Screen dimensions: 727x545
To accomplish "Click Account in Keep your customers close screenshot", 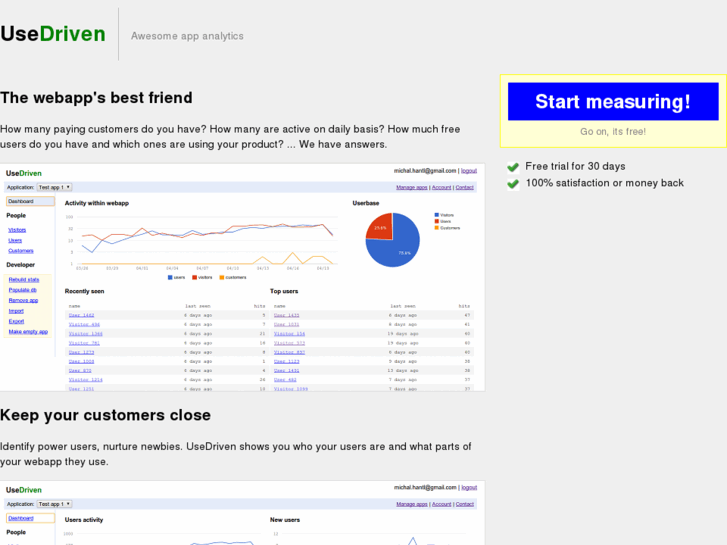I will click(x=441, y=504).
